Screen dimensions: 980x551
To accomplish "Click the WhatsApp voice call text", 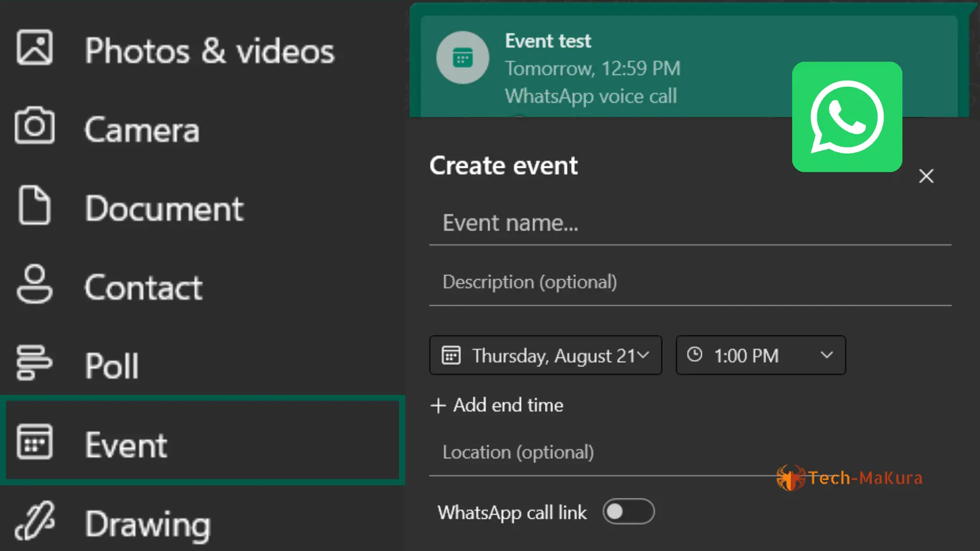I will pyautogui.click(x=591, y=96).
